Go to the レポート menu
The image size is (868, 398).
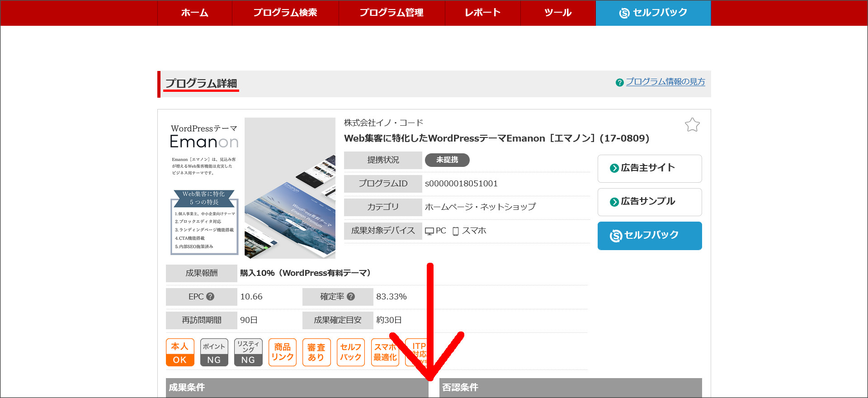click(483, 13)
